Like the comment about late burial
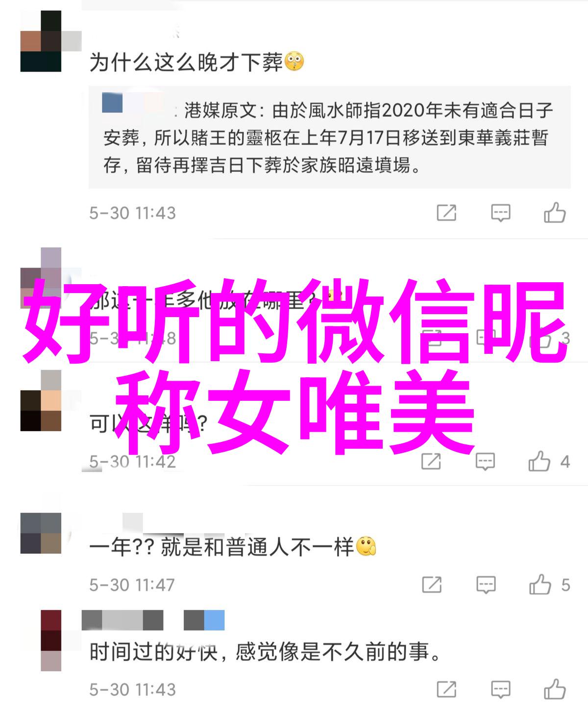Screen dimensions: 588x712 click(x=555, y=213)
